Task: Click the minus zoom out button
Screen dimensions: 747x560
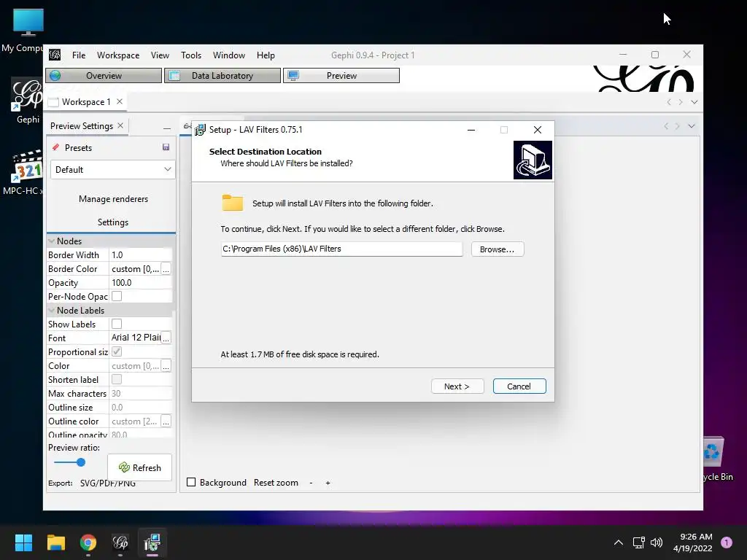Action: pos(311,483)
